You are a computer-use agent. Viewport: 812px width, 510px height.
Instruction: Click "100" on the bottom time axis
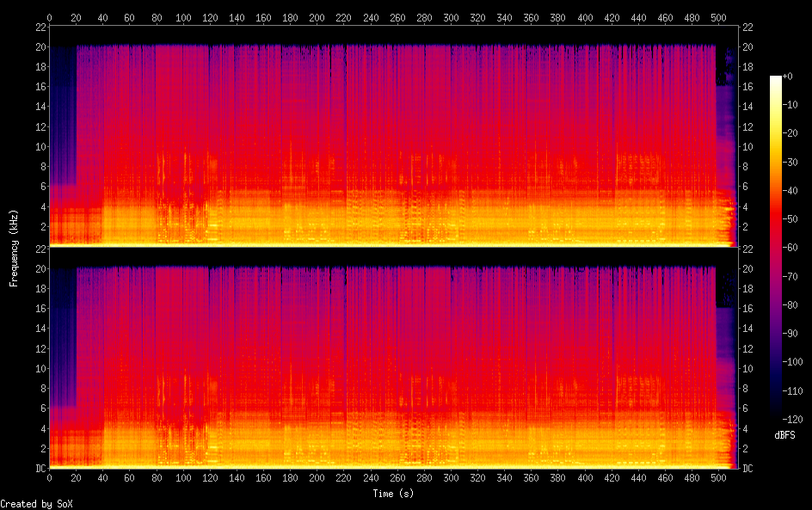point(183,478)
